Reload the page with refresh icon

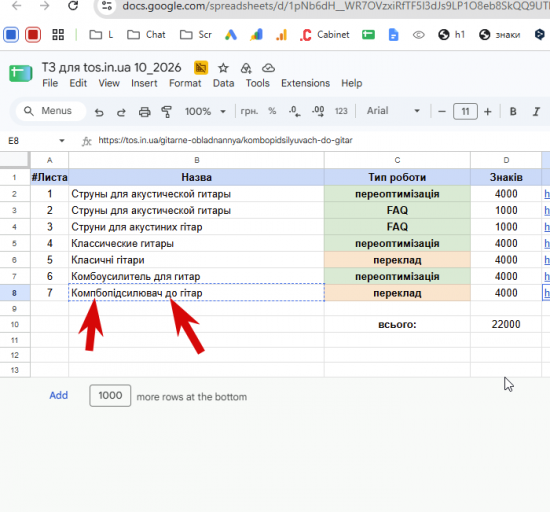click(x=73, y=6)
